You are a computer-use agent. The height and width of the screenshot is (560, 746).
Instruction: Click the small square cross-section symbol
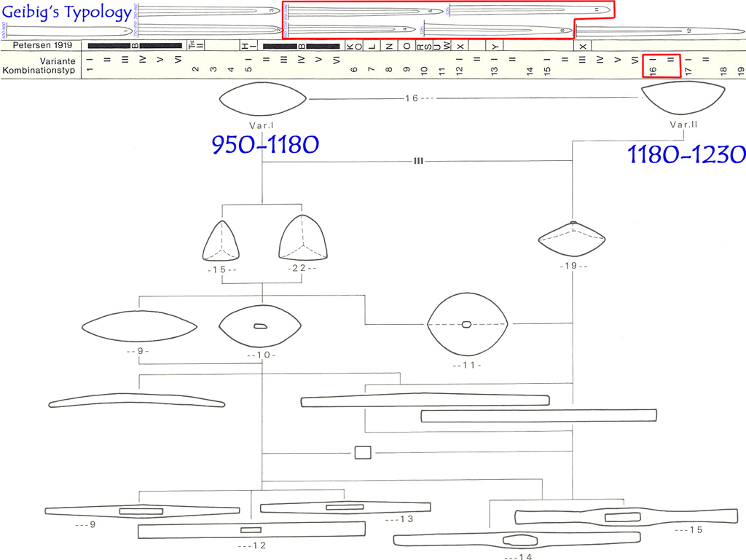[363, 453]
